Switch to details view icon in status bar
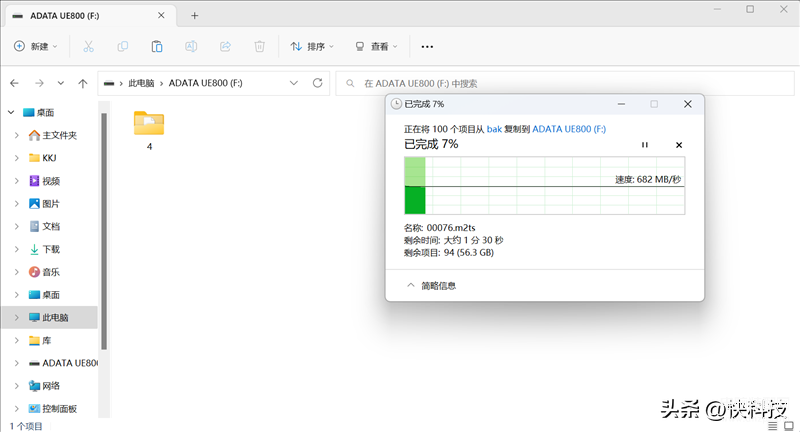 point(772,425)
